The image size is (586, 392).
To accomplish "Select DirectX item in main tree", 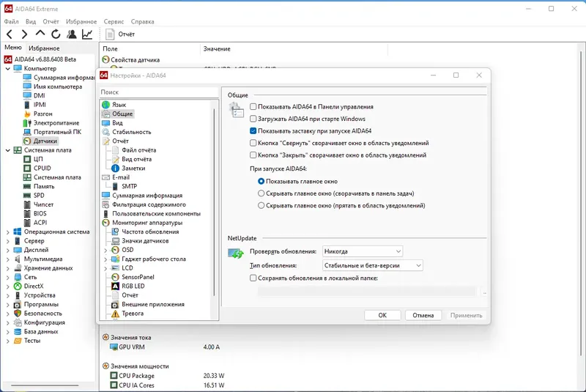I will [x=33, y=286].
